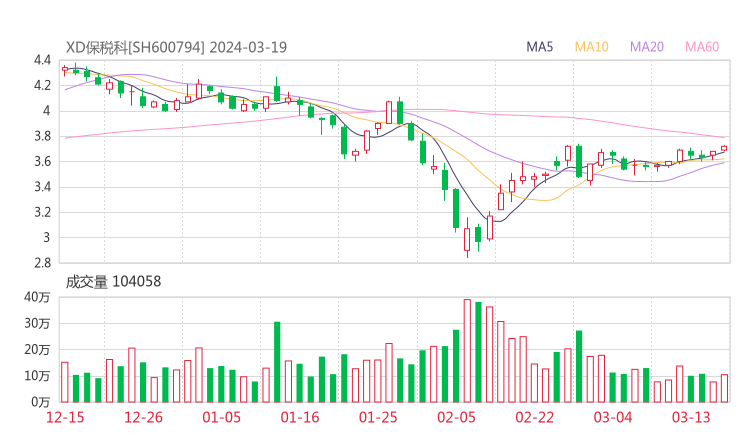This screenshot has width=740, height=440.
Task: Click the 12-15 date axis label
Action: (x=65, y=417)
